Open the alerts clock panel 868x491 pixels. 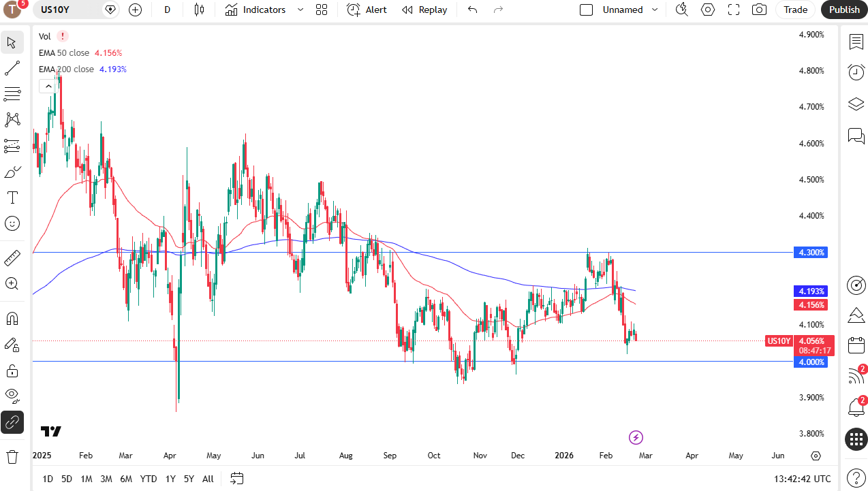tap(856, 72)
